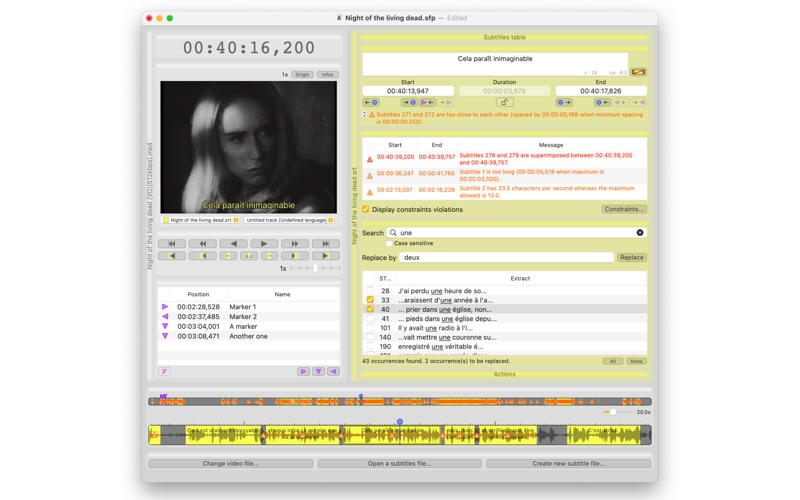Select the 'Marker 1' row in markers table
Viewport: 800px width, 500px height.
[249, 307]
